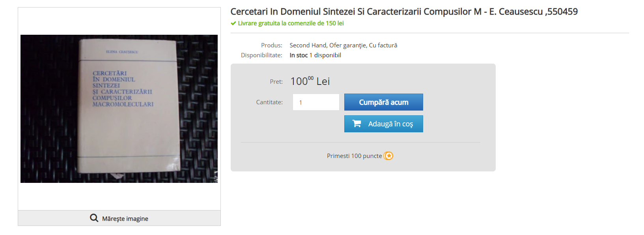Screen dimensions: 644x235
Task: Click the 100 Lei price
Action: point(310,81)
